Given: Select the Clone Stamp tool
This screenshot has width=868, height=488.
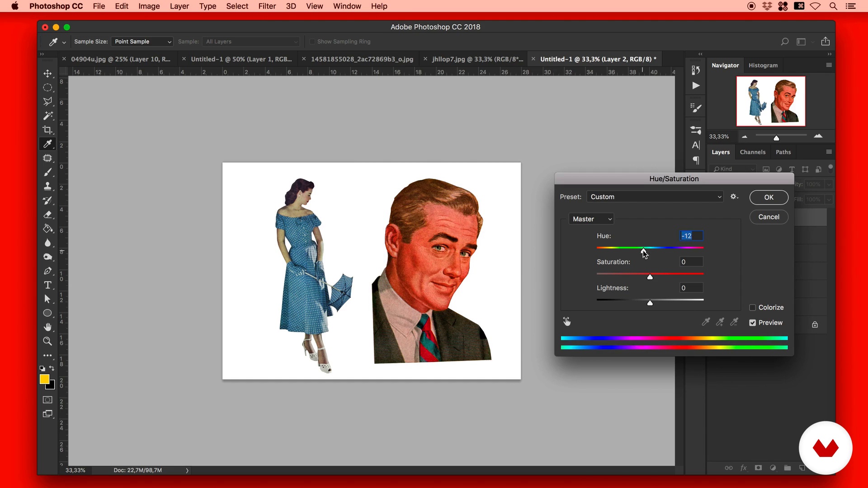Looking at the screenshot, I should [x=47, y=186].
